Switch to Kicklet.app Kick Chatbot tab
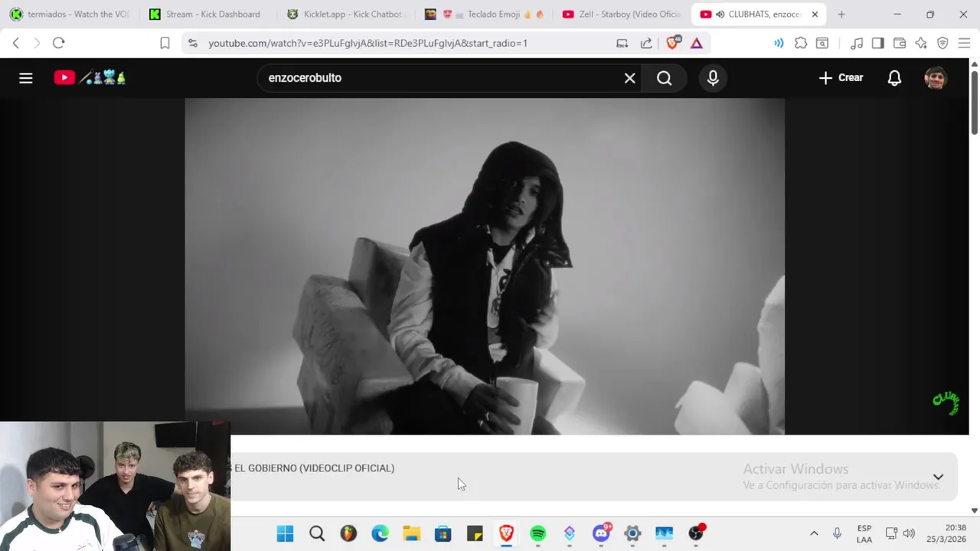 pos(345,14)
